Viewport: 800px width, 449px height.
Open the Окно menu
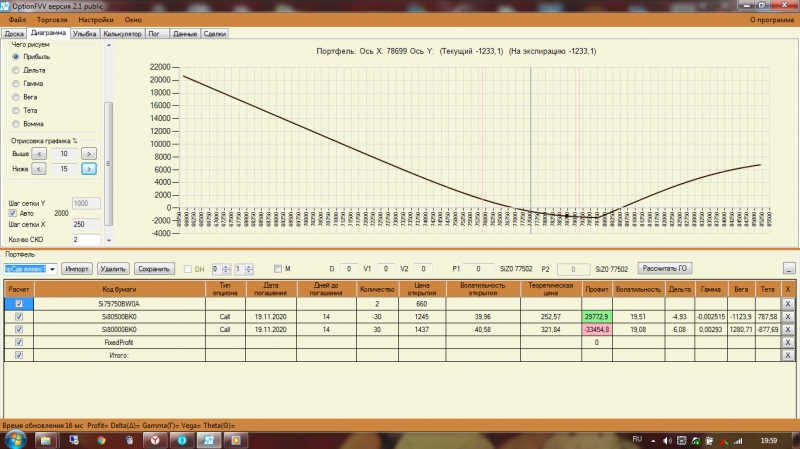tap(133, 19)
